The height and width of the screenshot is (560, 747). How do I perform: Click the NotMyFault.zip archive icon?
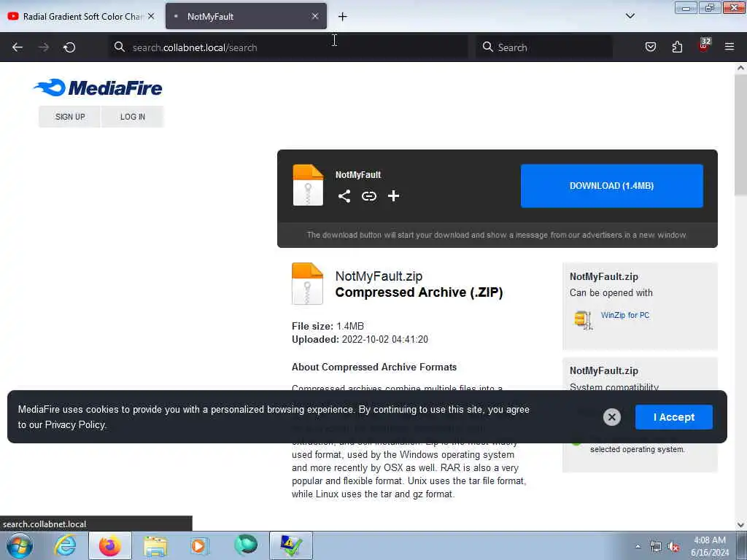coord(307,284)
